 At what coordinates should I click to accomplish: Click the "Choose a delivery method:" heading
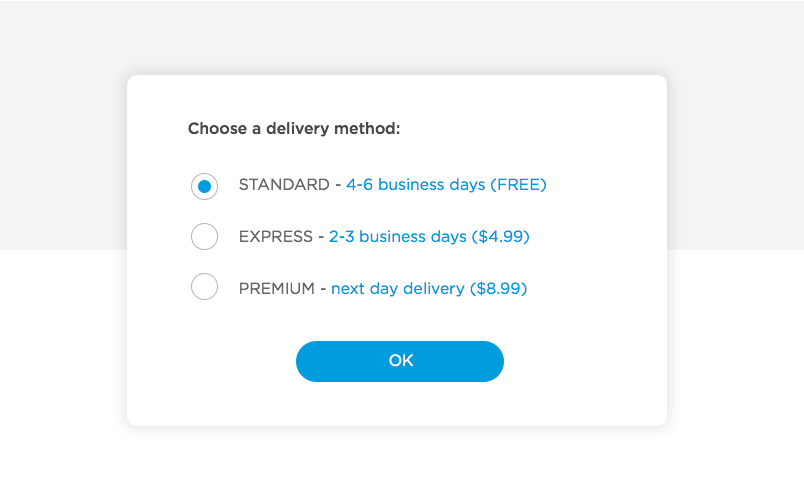point(294,128)
